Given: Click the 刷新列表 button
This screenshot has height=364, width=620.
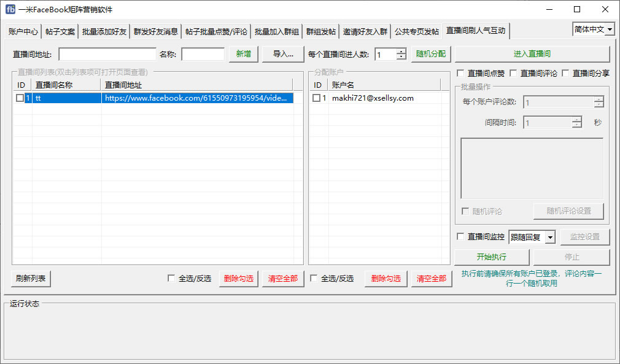Looking at the screenshot, I should point(31,279).
